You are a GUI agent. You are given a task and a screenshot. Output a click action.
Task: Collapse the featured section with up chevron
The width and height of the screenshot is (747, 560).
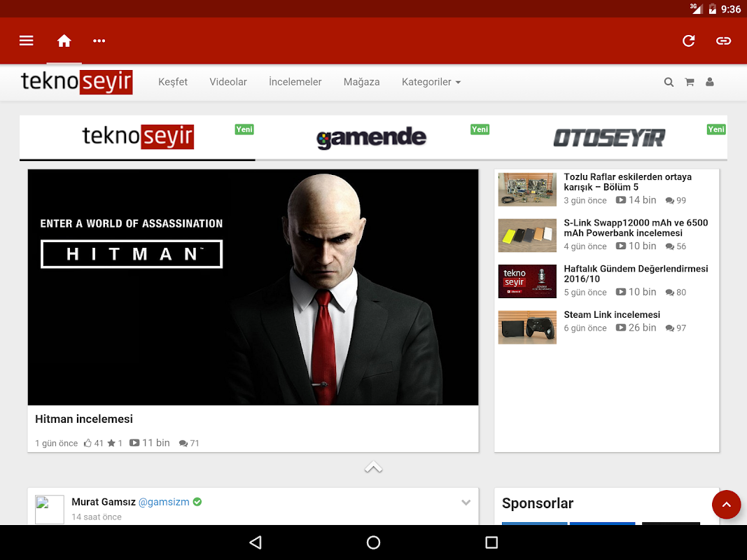coord(374,467)
